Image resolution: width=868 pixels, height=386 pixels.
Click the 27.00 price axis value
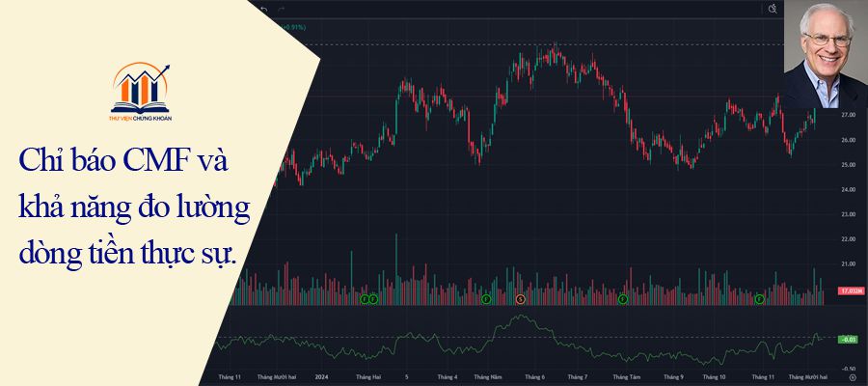(849, 115)
